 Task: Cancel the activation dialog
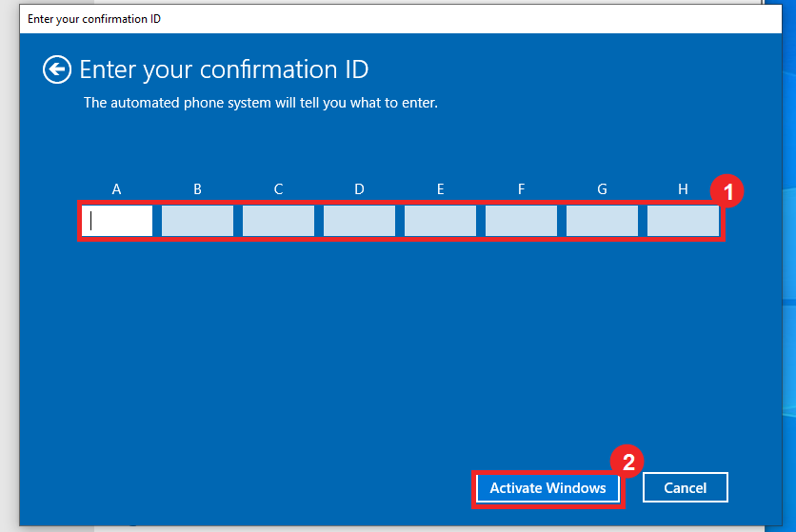click(686, 488)
